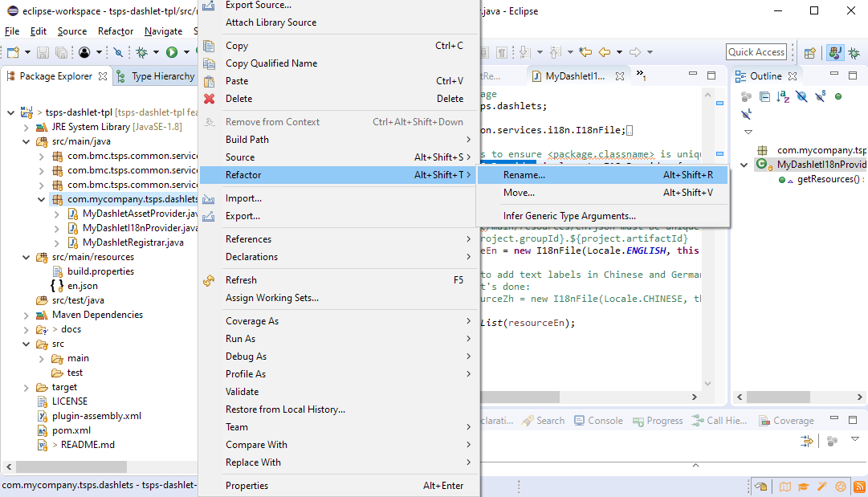Click the Back navigation arrow icon
The image size is (868, 497).
605,52
